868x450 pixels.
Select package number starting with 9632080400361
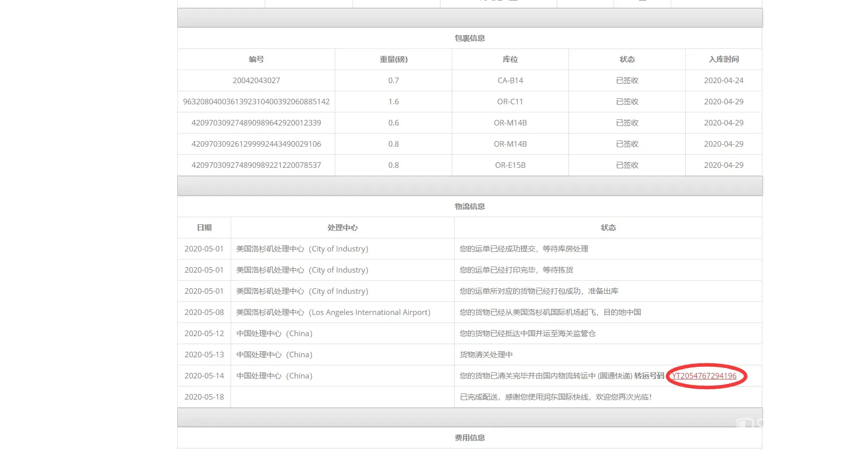tap(256, 102)
